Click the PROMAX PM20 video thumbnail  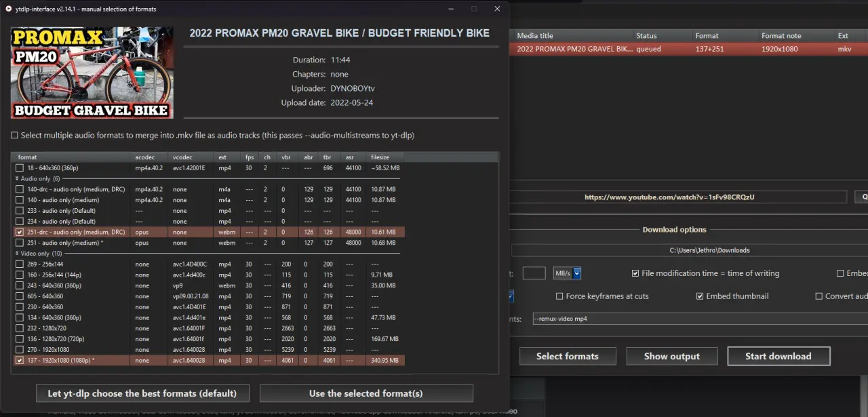92,73
